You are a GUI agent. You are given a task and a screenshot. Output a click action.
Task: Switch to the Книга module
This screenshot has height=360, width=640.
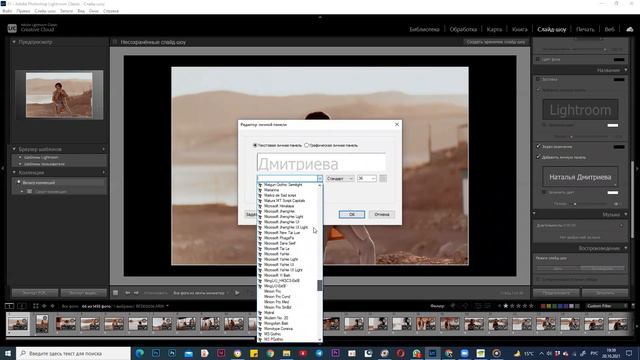click(x=519, y=29)
